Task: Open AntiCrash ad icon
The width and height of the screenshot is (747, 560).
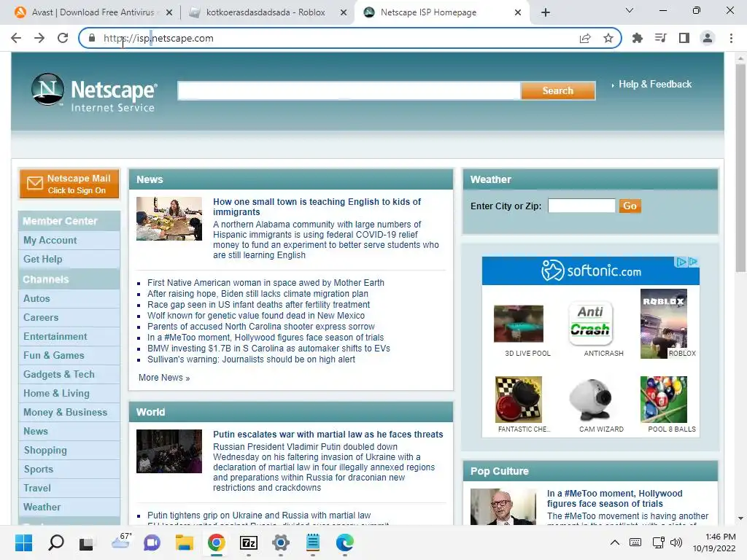Action: 590,323
